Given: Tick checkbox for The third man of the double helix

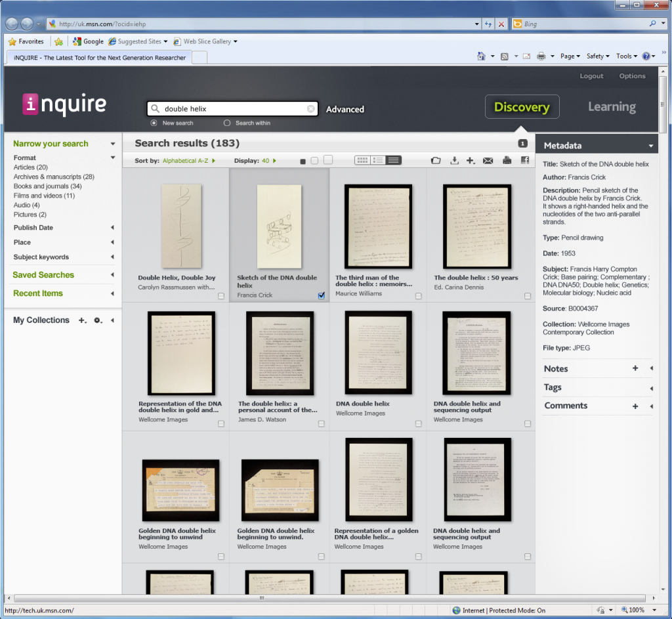Looking at the screenshot, I should [418, 296].
